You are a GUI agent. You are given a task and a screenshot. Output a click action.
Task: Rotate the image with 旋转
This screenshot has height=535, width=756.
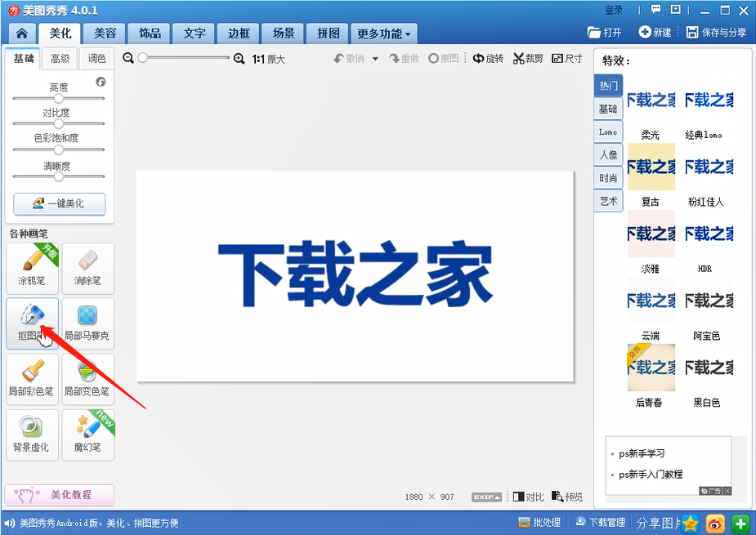[488, 58]
